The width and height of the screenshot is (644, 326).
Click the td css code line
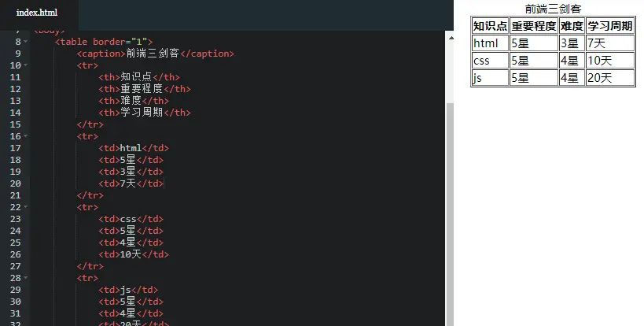coord(131,219)
